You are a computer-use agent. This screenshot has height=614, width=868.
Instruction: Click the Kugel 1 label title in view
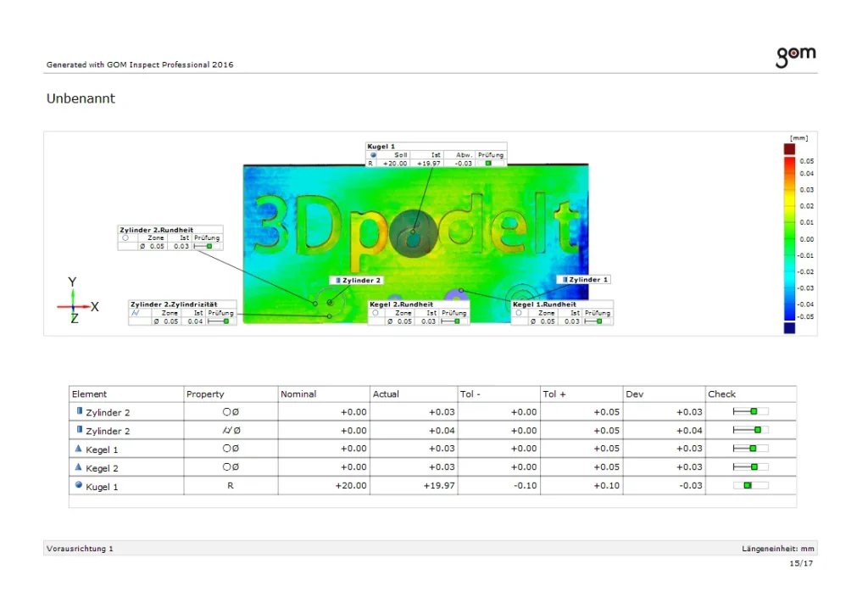pyautogui.click(x=381, y=147)
